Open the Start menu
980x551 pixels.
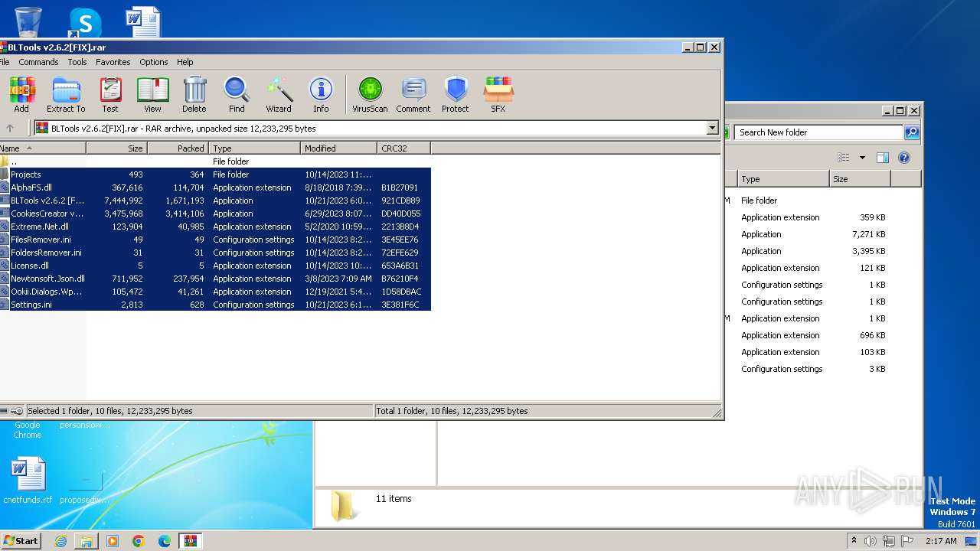pos(21,540)
